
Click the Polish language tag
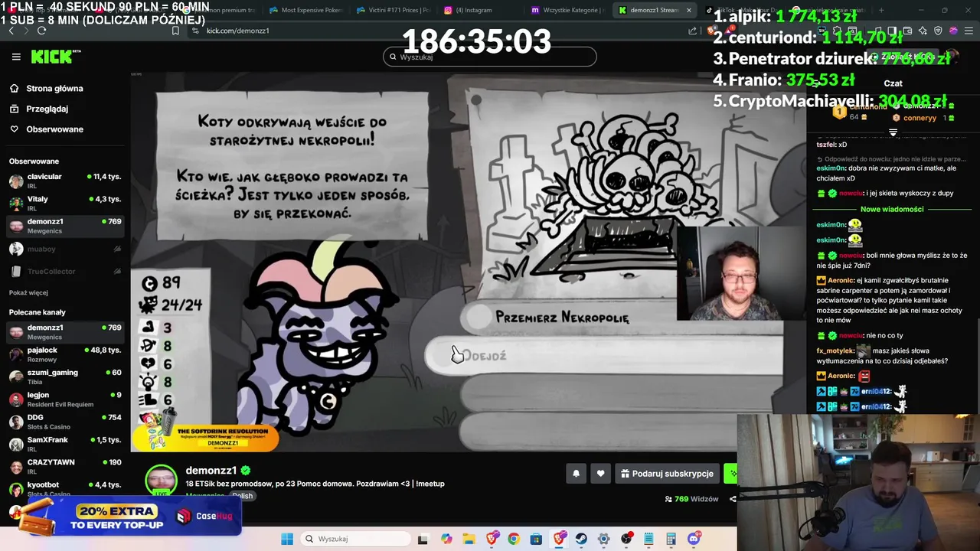tap(242, 496)
